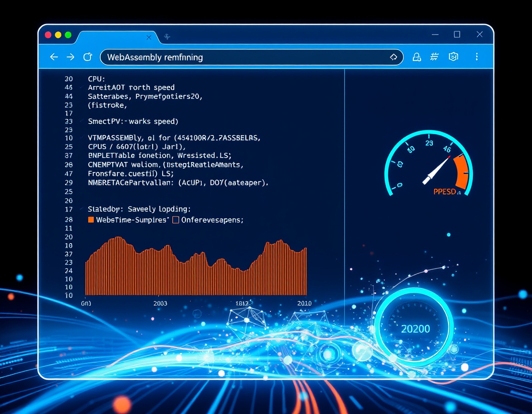Click the line 'SmectPV:- warks speed)'
The height and width of the screenshot is (414, 532).
click(133, 121)
